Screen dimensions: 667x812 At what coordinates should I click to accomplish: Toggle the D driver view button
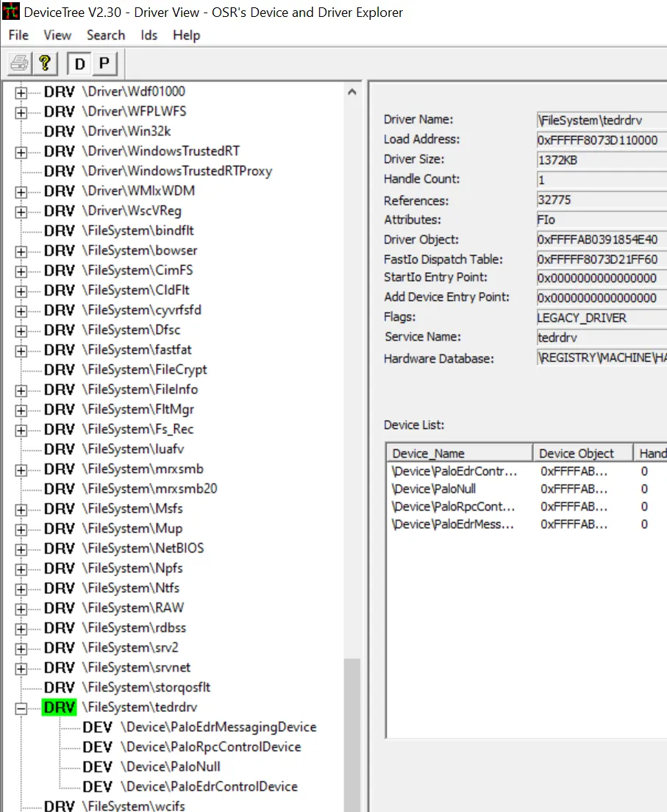(x=79, y=64)
